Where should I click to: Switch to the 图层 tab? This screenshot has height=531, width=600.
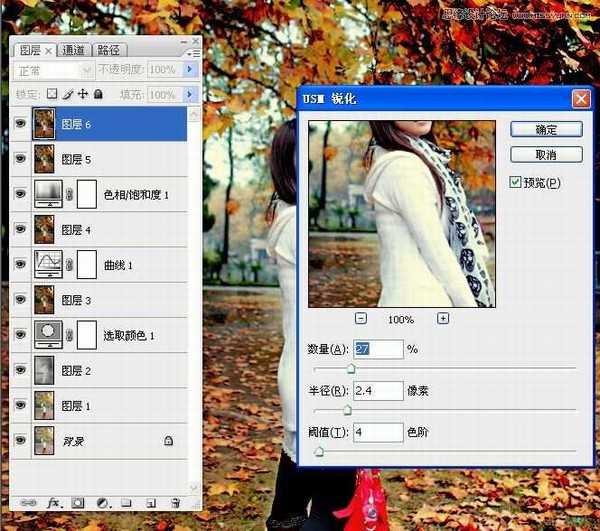[35, 50]
